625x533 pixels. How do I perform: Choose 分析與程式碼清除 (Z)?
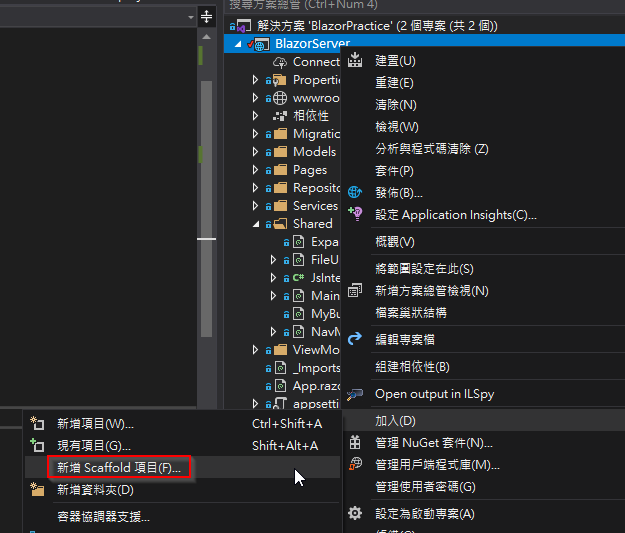(x=432, y=149)
